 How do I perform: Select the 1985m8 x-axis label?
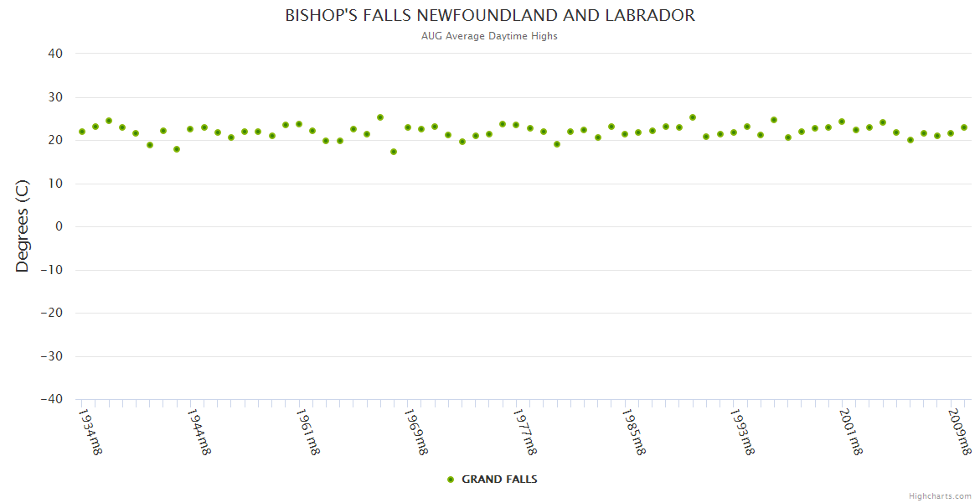coord(633,432)
